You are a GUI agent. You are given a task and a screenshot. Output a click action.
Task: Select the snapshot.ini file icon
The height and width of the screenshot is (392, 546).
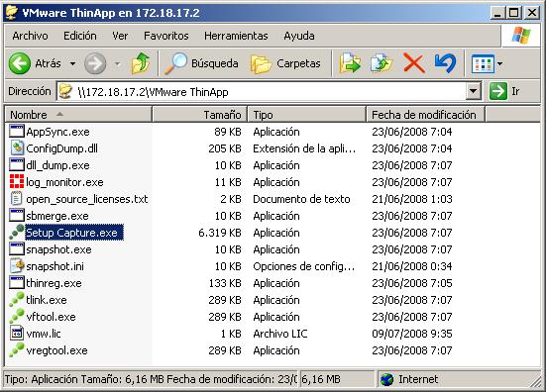17,266
